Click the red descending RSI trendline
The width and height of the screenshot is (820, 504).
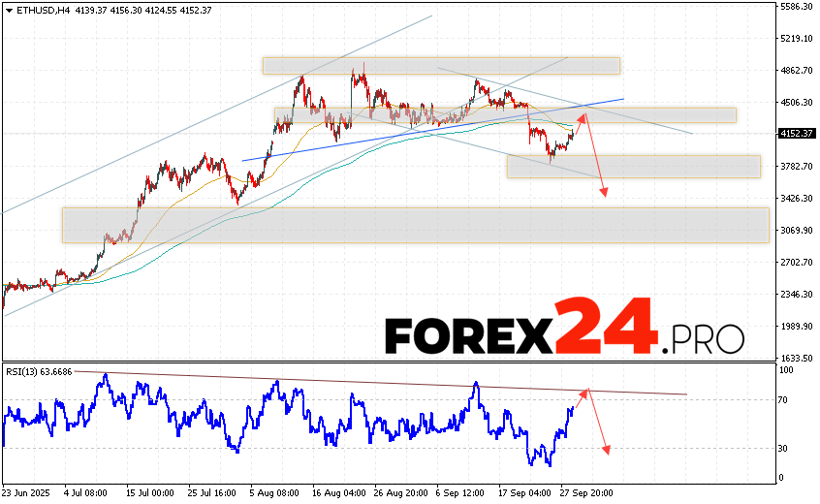[x=388, y=383]
